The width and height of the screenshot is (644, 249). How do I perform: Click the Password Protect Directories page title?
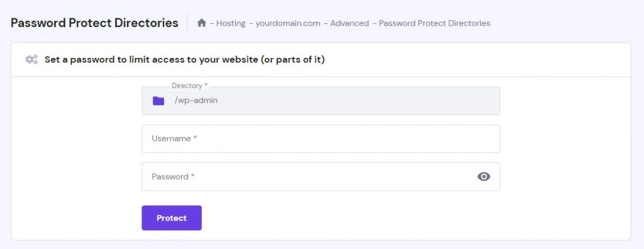pyautogui.click(x=94, y=23)
